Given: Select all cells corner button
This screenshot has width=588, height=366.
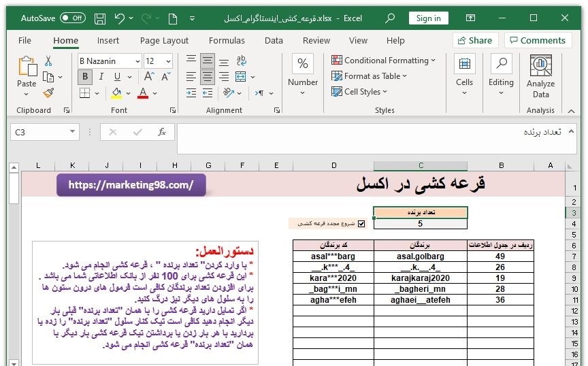Looking at the screenshot, I should coord(570,165).
